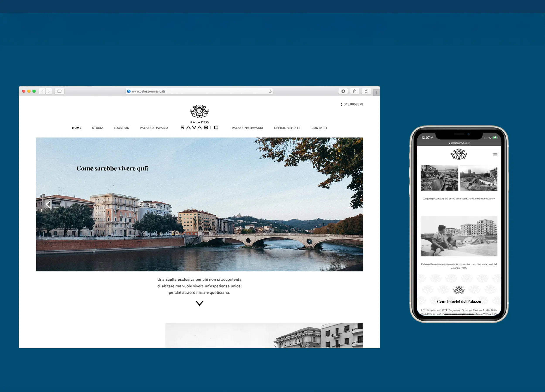This screenshot has width=545, height=392.
Task: Open the downloads icon in toolbar
Action: click(x=343, y=91)
